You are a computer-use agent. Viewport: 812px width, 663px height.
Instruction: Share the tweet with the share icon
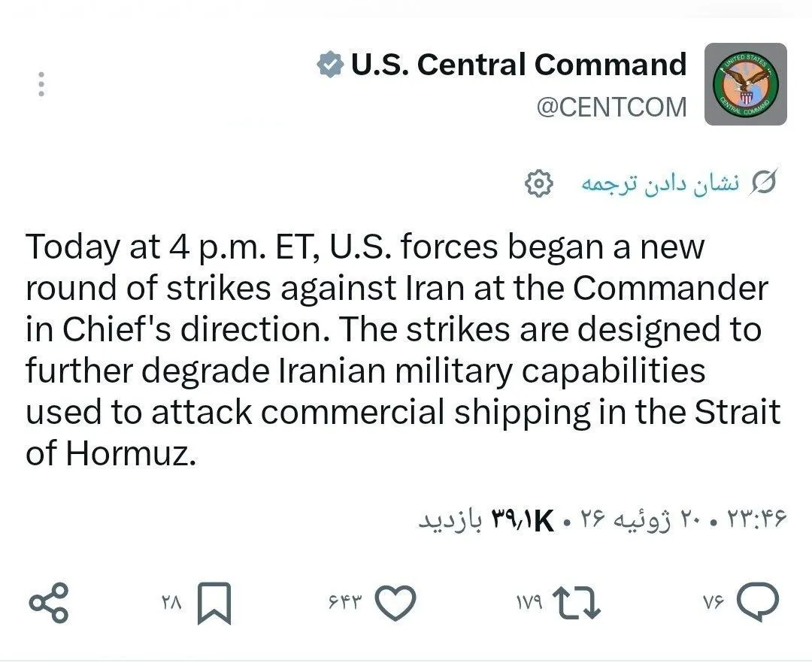pyautogui.click(x=49, y=602)
